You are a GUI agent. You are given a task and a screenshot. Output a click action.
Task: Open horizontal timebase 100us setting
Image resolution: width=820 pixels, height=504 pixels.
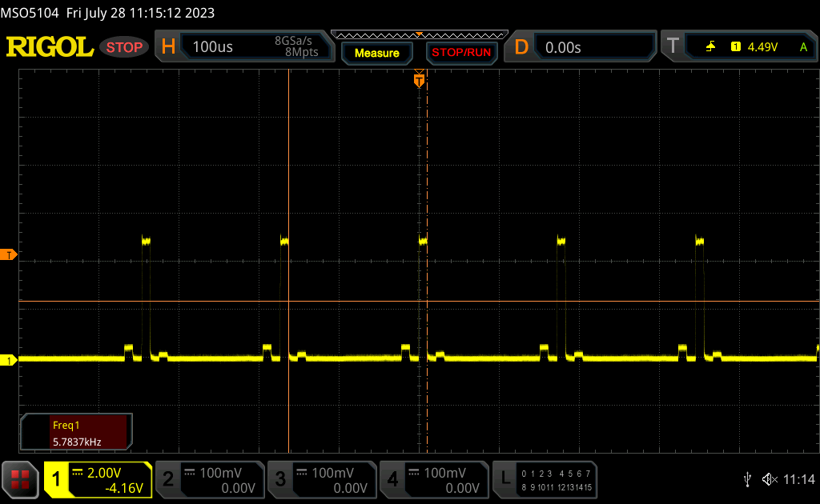point(212,47)
